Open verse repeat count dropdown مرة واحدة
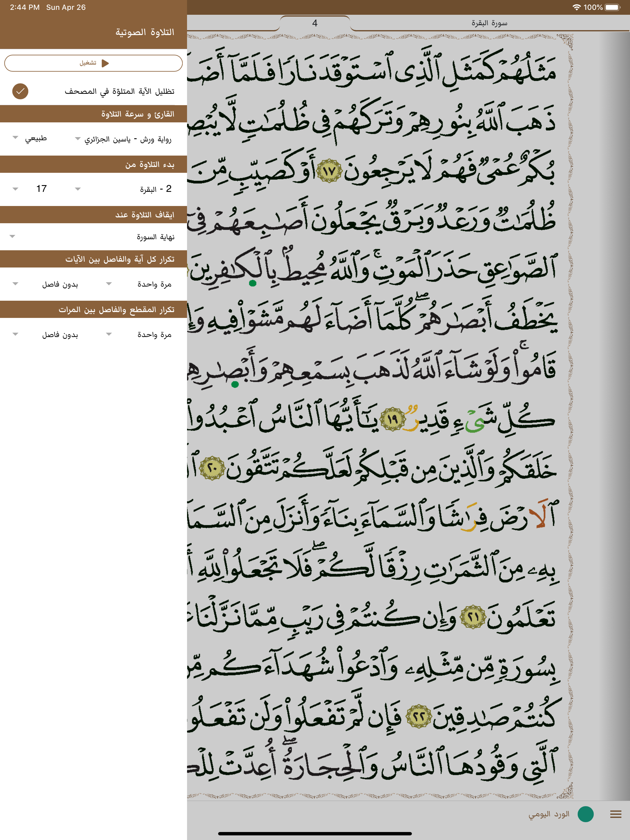This screenshot has height=840, width=630. tap(139, 284)
